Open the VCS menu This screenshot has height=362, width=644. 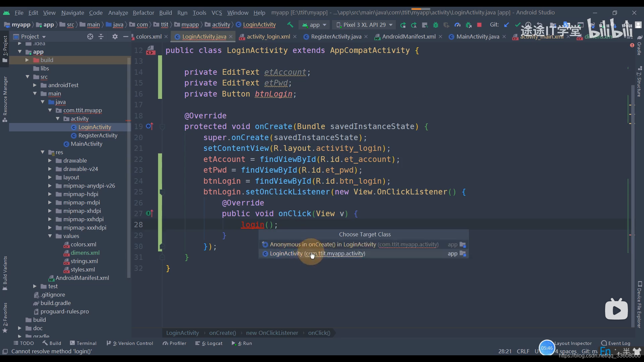point(217,13)
